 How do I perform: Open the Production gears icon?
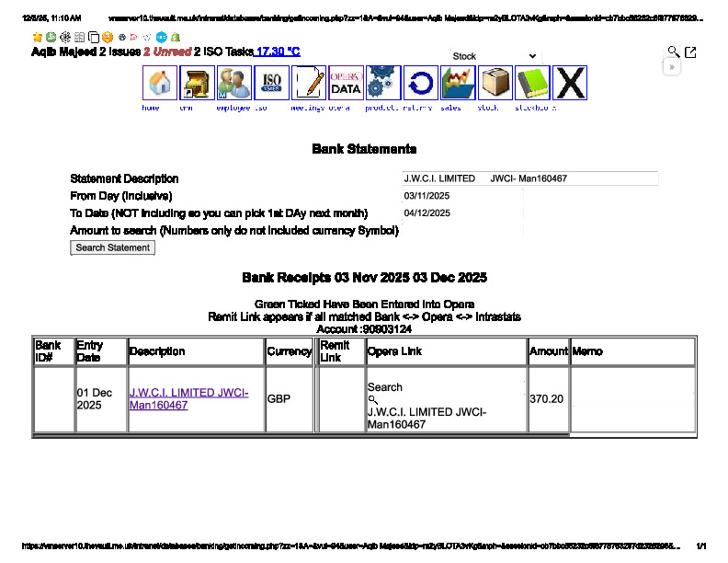[383, 83]
